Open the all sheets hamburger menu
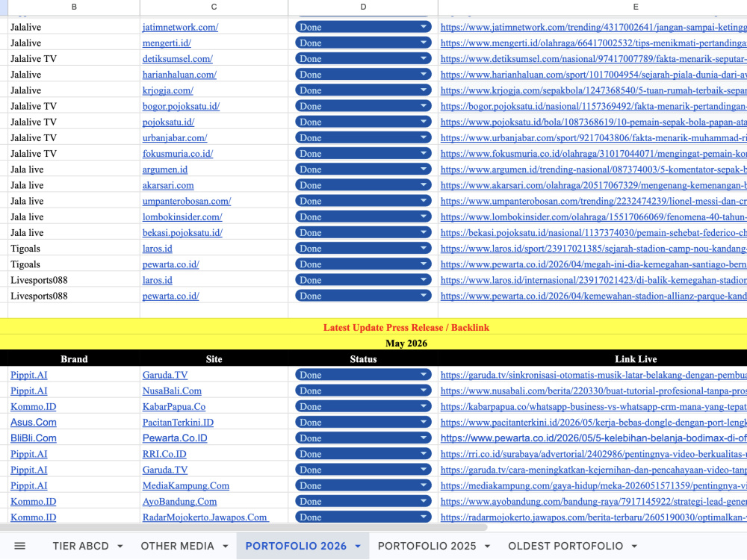Screen dimensions: 747x560 pyautogui.click(x=19, y=546)
